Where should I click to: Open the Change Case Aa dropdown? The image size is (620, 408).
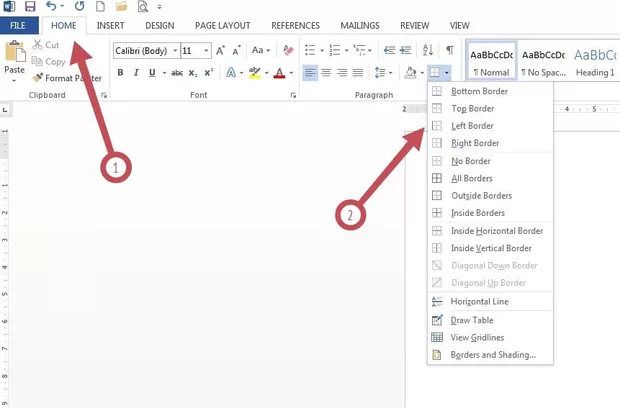coord(261,50)
